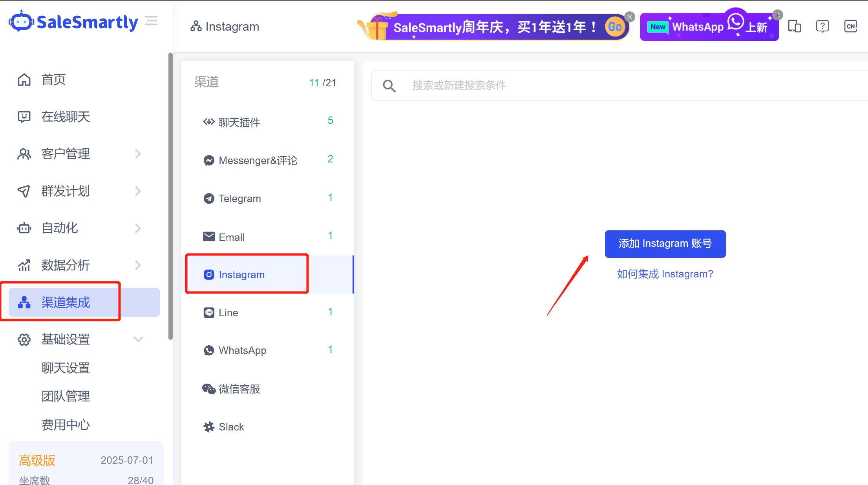Click the robot icon for 自动化
This screenshot has width=868, height=485.
(x=24, y=228)
